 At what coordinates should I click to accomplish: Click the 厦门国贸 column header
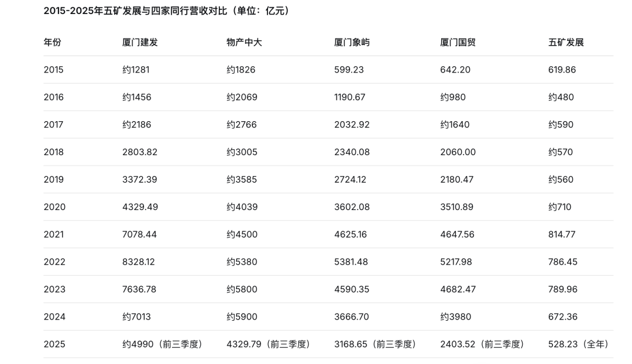(x=458, y=42)
